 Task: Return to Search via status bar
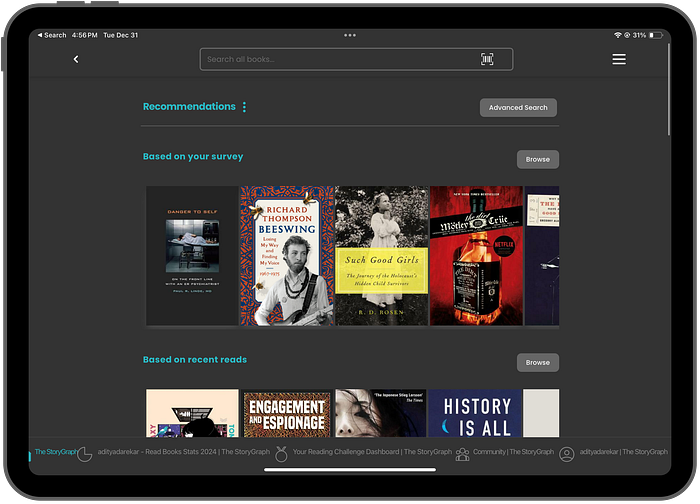point(52,35)
